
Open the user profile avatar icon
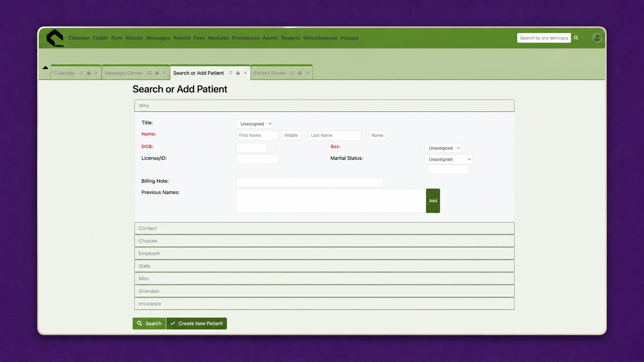597,38
